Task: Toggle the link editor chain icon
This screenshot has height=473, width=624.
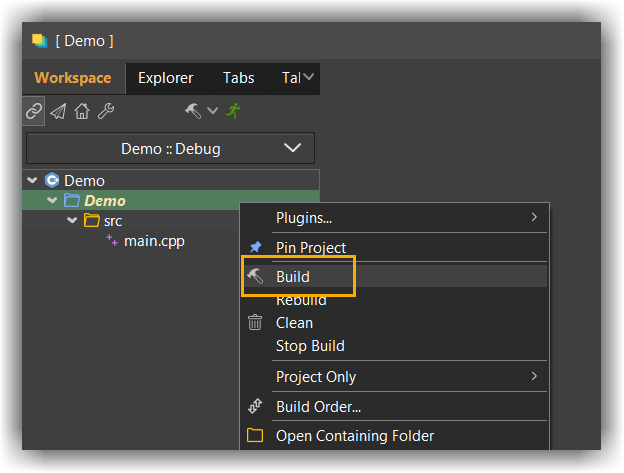Action: 34,111
